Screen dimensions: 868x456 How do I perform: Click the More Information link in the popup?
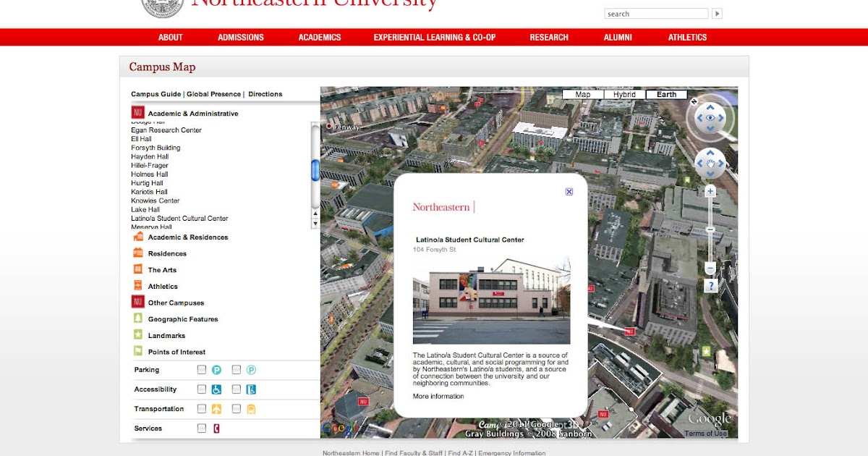tap(437, 396)
